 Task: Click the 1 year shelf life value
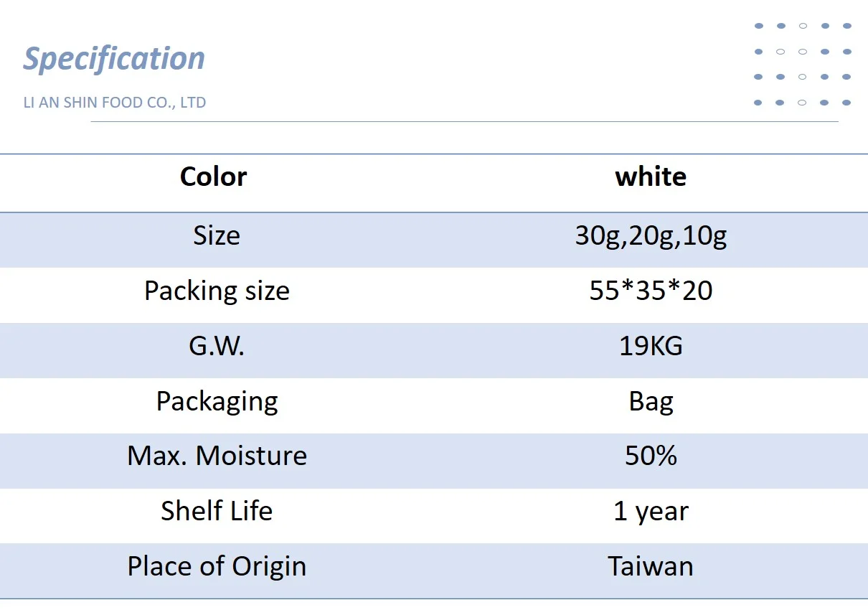tap(651, 511)
